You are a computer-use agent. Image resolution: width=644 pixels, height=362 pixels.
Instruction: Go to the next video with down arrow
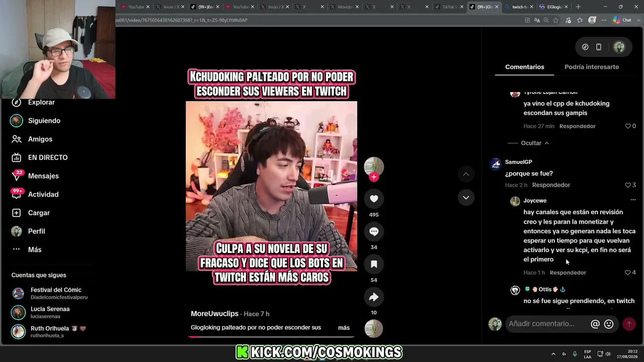coord(466,198)
